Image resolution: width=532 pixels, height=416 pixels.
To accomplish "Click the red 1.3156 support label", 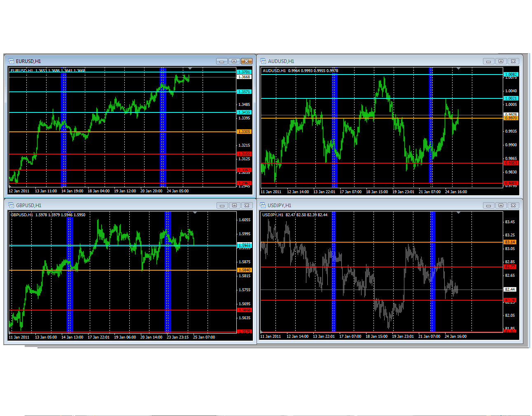I will point(244,154).
